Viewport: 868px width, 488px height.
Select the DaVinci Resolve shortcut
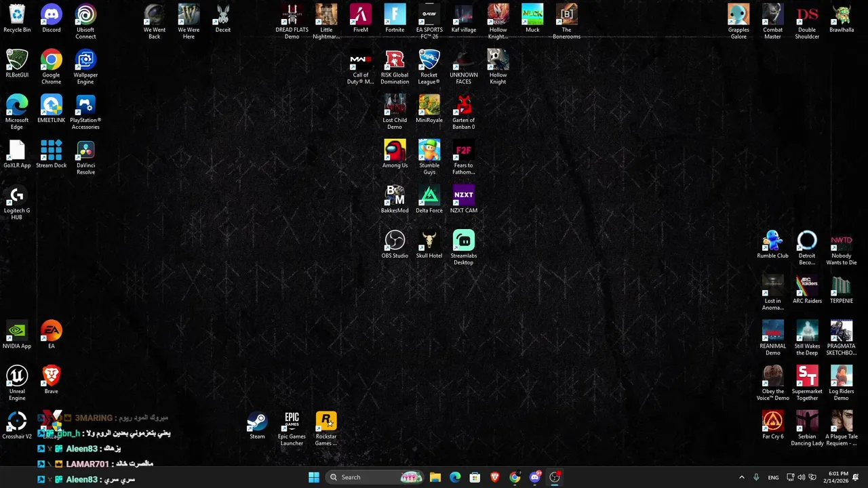point(85,157)
